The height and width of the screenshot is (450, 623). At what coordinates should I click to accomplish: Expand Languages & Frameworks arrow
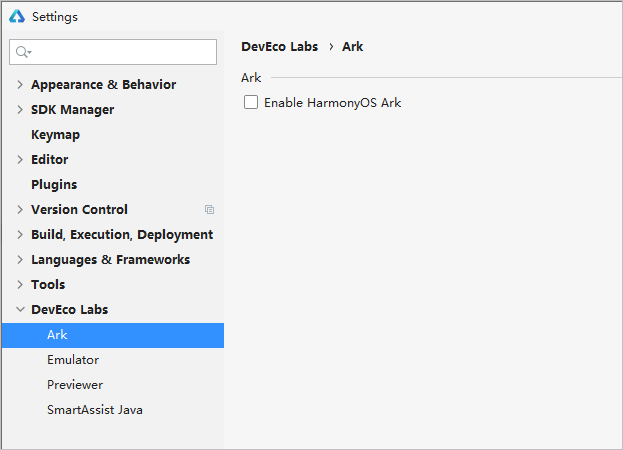[x=20, y=260]
